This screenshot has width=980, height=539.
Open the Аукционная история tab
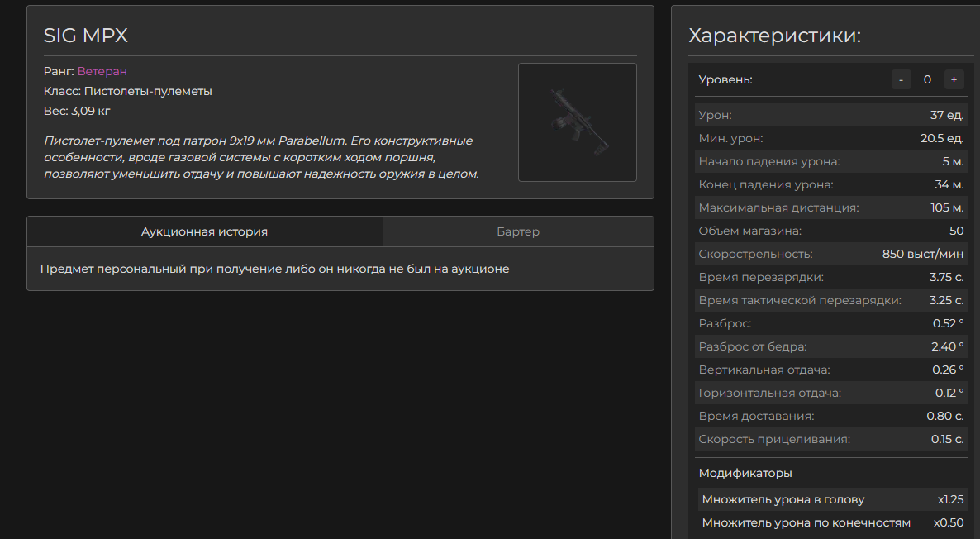(x=204, y=232)
